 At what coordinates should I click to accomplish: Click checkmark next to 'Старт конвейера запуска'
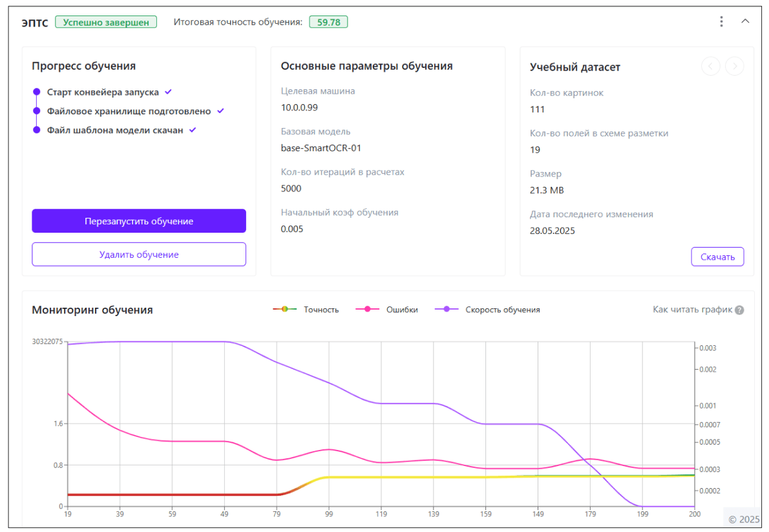(x=168, y=92)
